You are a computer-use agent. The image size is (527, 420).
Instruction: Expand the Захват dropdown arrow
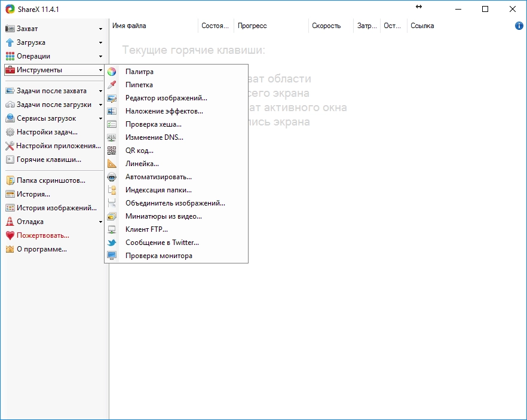(100, 29)
